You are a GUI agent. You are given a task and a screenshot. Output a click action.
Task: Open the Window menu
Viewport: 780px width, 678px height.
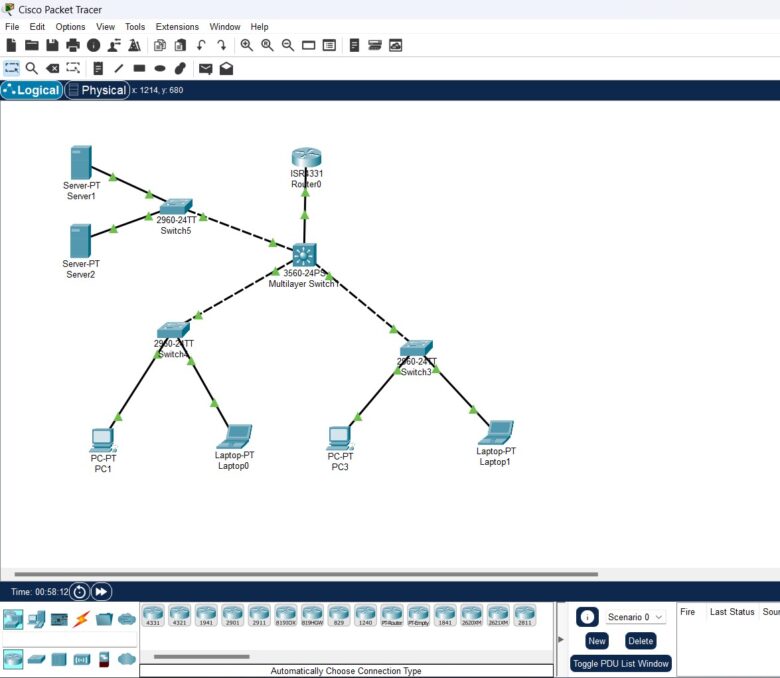pyautogui.click(x=224, y=26)
